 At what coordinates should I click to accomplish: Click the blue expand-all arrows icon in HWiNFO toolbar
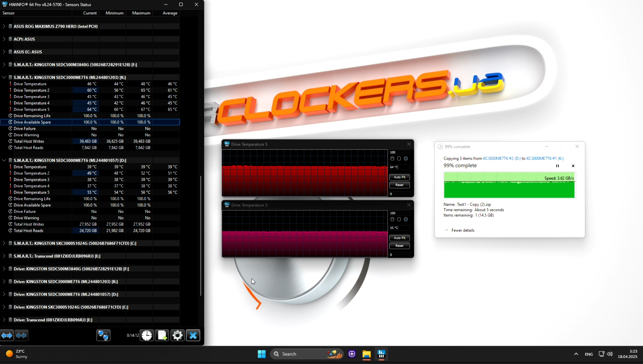[x=7, y=335]
